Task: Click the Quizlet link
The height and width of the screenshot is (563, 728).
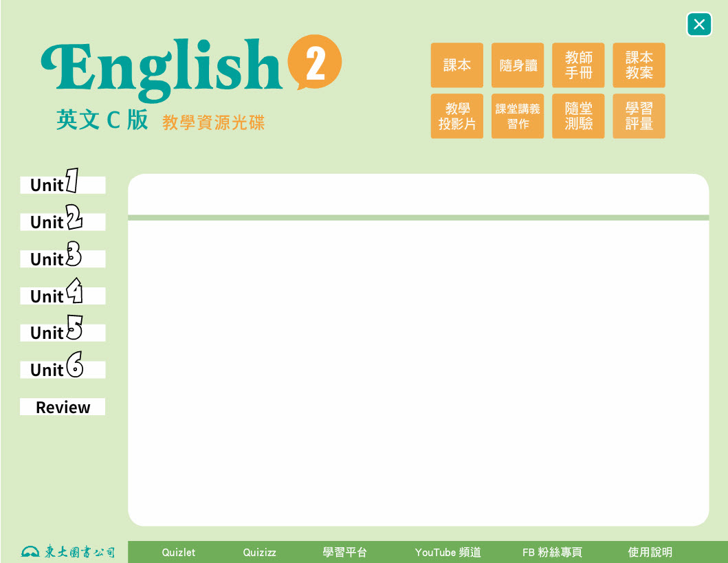Action: pyautogui.click(x=179, y=553)
